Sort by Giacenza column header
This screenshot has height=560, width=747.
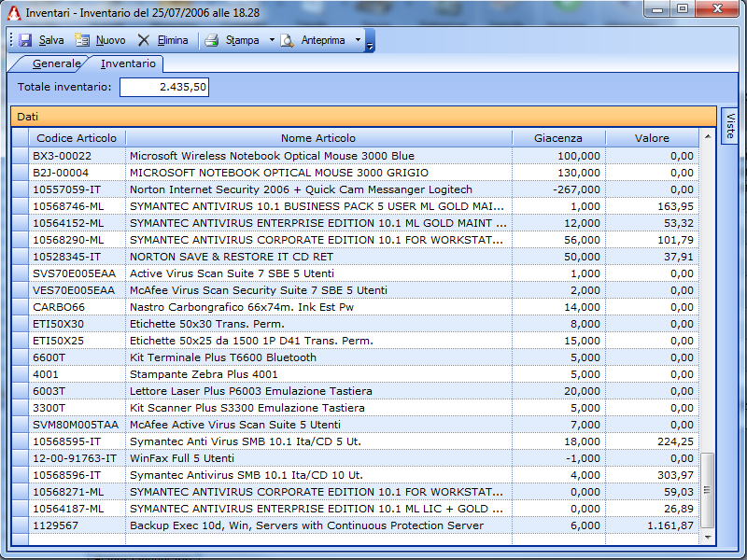point(558,138)
